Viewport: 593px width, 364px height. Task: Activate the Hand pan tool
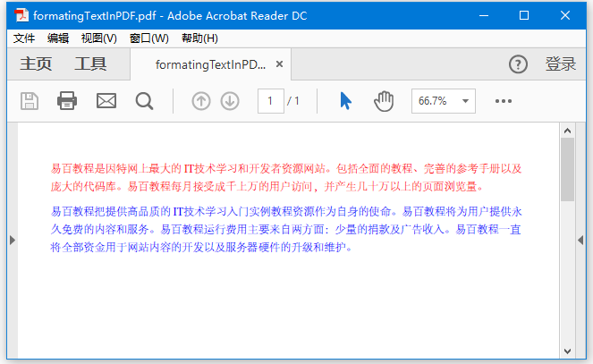(384, 101)
